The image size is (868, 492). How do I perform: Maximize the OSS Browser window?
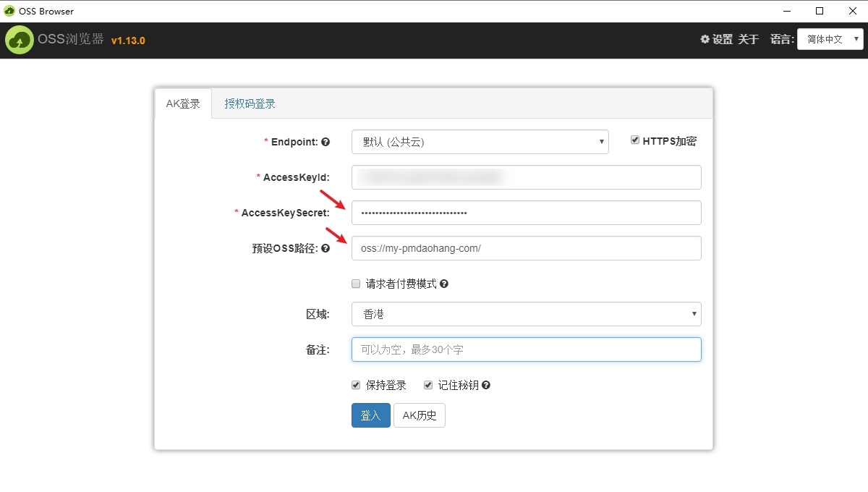[820, 11]
